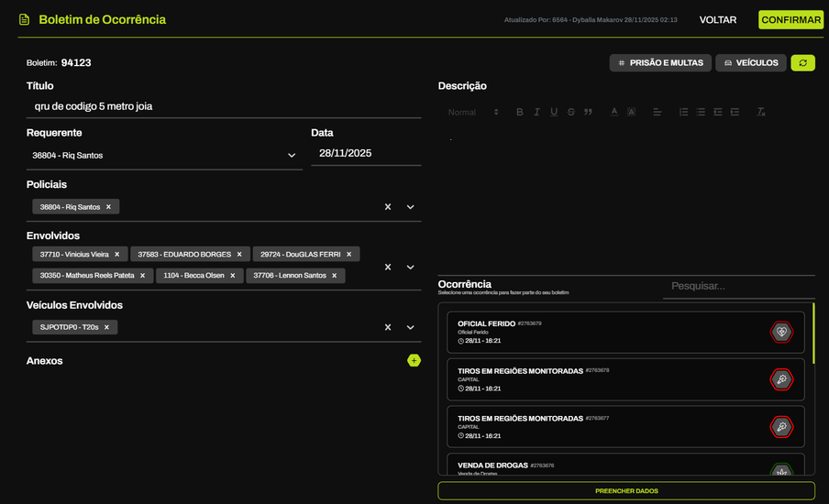This screenshot has width=829, height=504.
Task: Increase the text indent
Action: (x=735, y=112)
